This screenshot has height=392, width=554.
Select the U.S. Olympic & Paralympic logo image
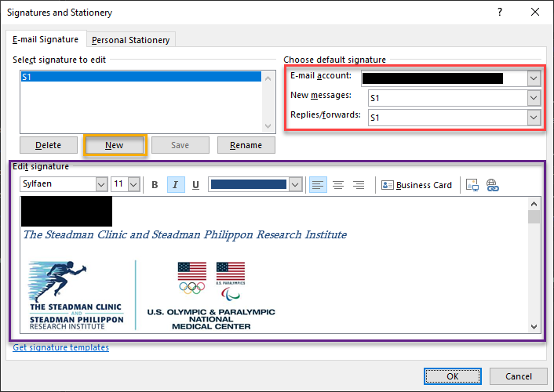click(x=211, y=296)
